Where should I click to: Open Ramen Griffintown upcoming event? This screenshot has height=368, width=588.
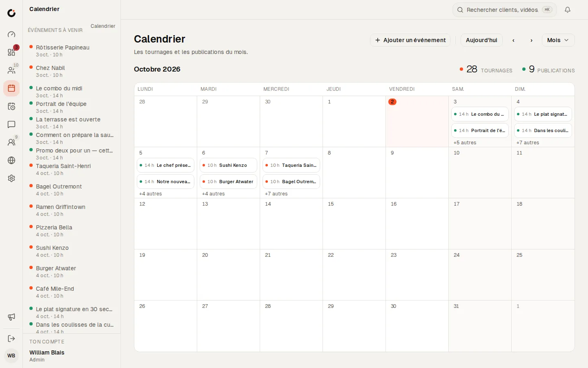click(72, 210)
